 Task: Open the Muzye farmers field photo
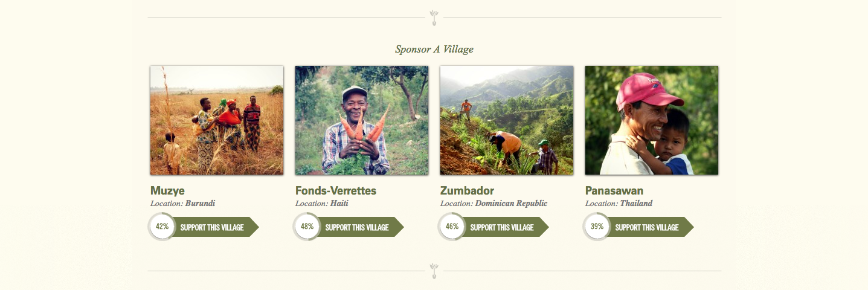point(217,120)
